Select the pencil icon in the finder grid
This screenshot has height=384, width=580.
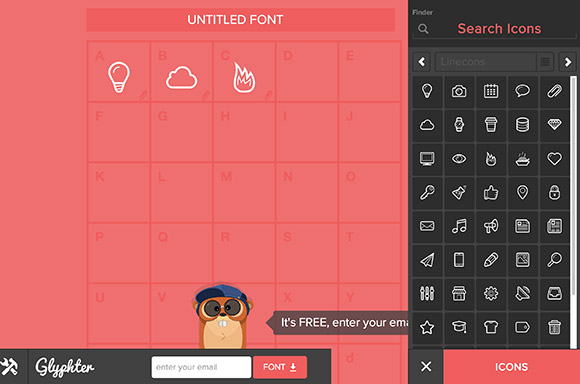491,260
